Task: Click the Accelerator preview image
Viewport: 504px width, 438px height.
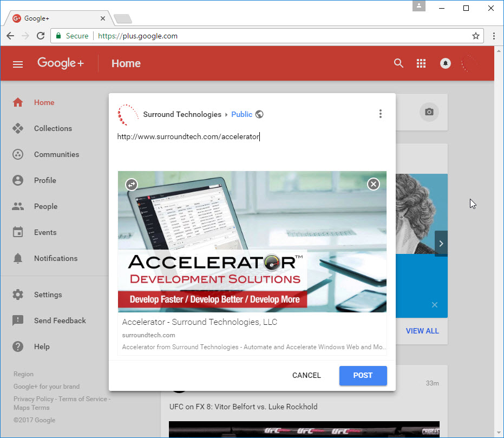Action: 252,241
